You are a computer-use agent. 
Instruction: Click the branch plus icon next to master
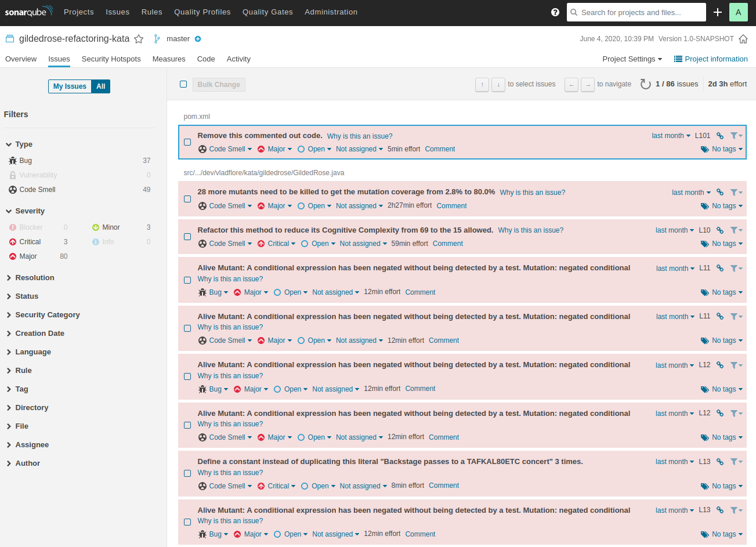coord(198,39)
